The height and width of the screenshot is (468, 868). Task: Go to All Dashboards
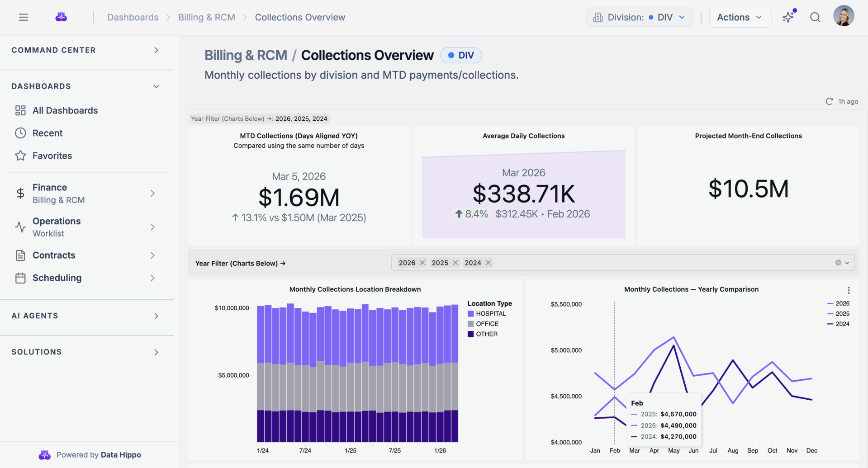(65, 110)
